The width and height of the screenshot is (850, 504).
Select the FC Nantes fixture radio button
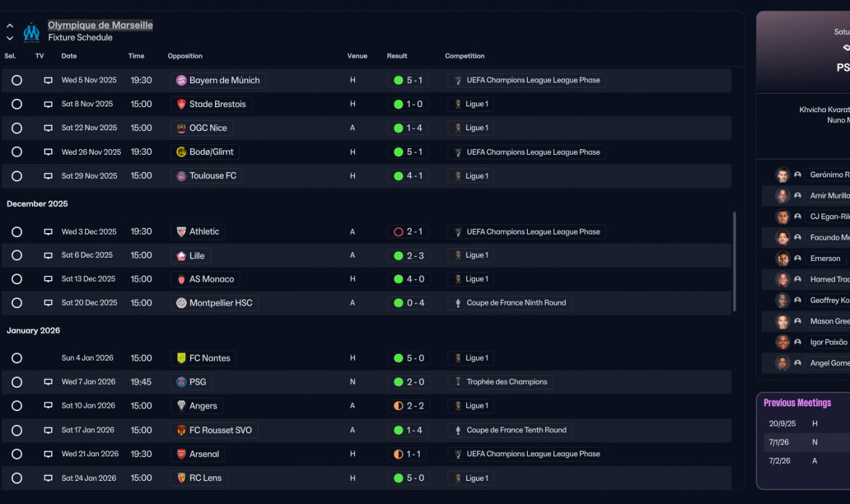17,358
